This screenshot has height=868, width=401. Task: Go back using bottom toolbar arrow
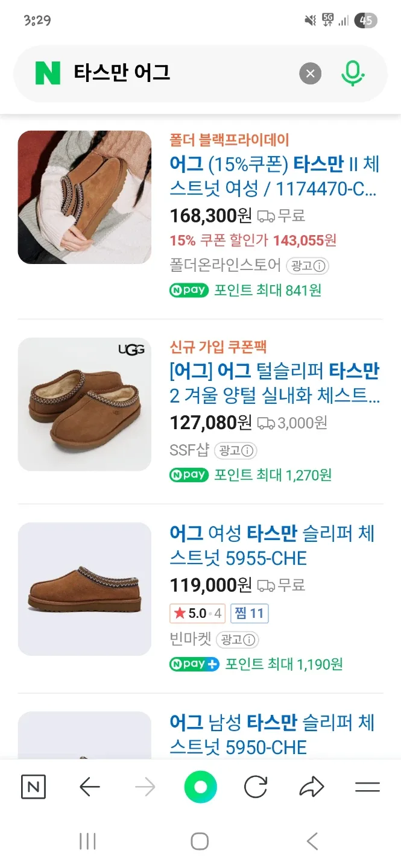(89, 787)
